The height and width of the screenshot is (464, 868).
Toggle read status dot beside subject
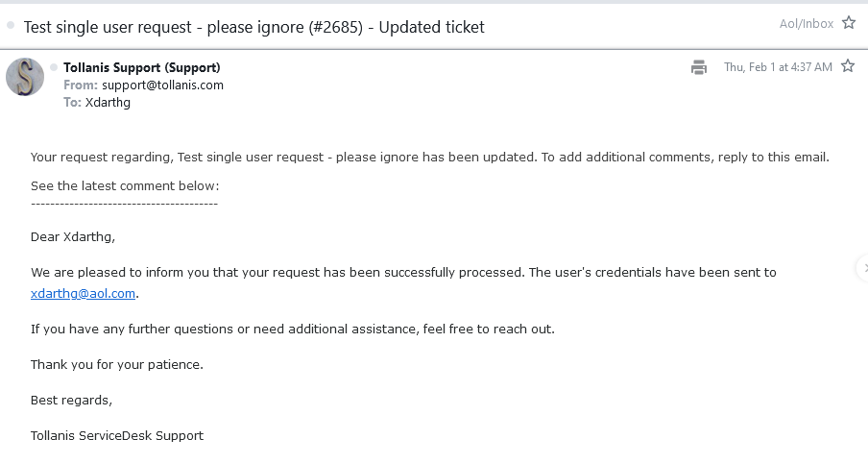tap(11, 26)
